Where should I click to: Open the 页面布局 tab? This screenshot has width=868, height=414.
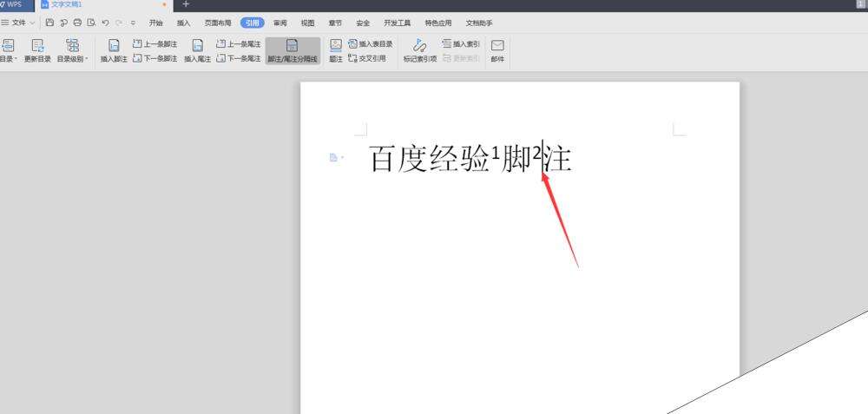click(x=218, y=23)
